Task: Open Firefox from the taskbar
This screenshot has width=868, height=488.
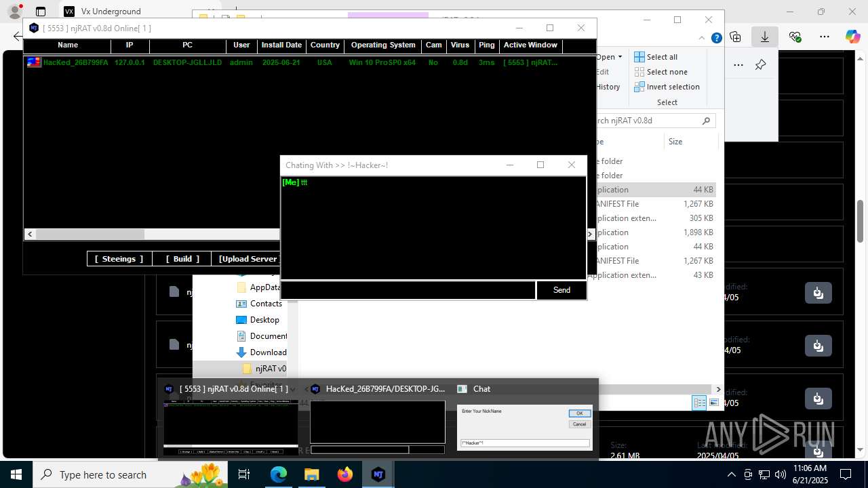Action: (345, 474)
